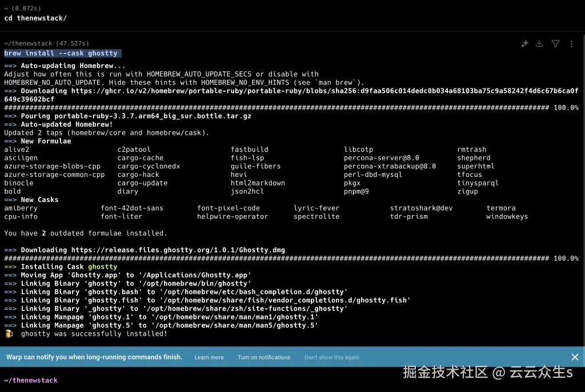Viewport: 585px width, 392px height.
Task: Click the 'ghostty was successfully installed!' line
Action: (94, 334)
